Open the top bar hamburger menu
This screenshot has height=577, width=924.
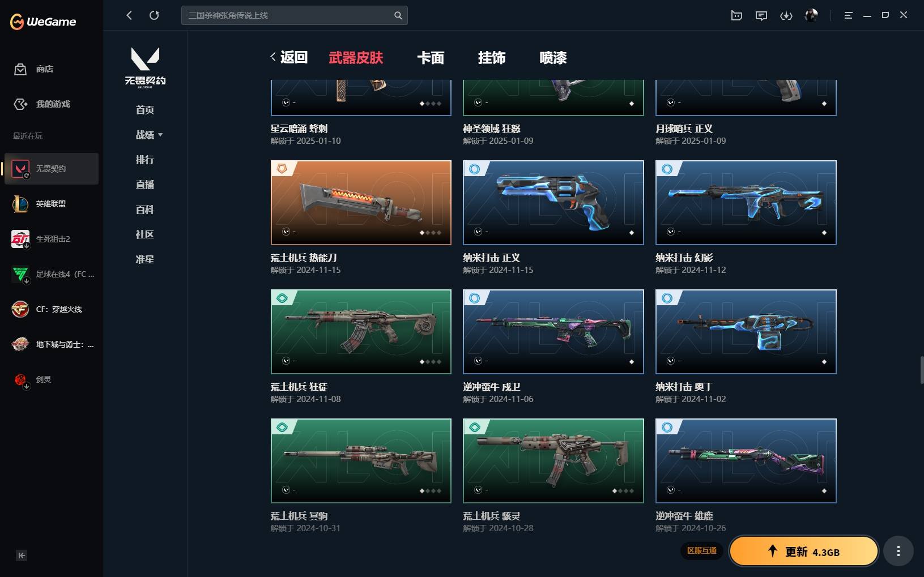coord(848,15)
